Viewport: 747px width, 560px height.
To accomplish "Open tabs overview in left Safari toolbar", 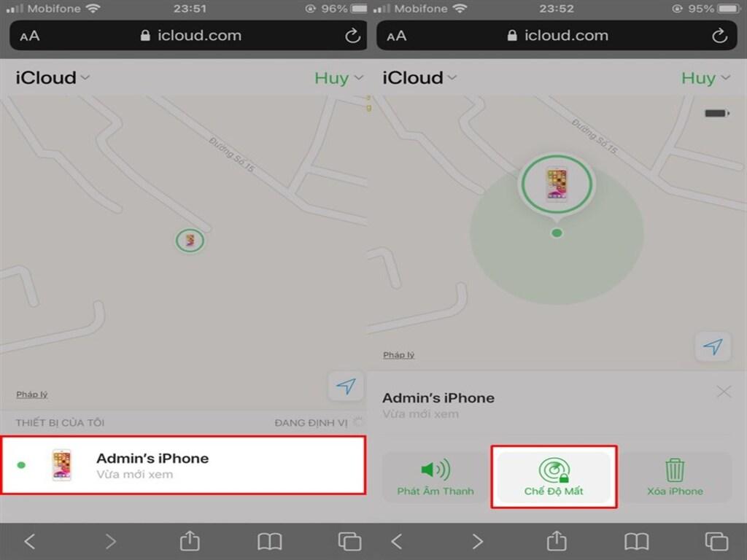I will pos(349,542).
